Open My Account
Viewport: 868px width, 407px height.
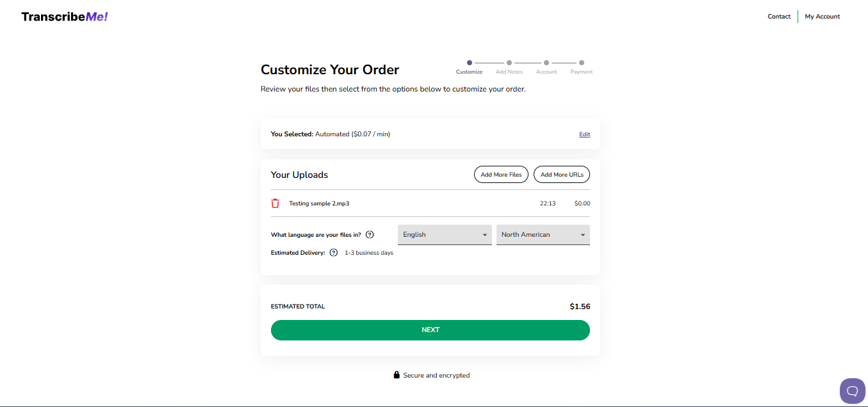822,16
